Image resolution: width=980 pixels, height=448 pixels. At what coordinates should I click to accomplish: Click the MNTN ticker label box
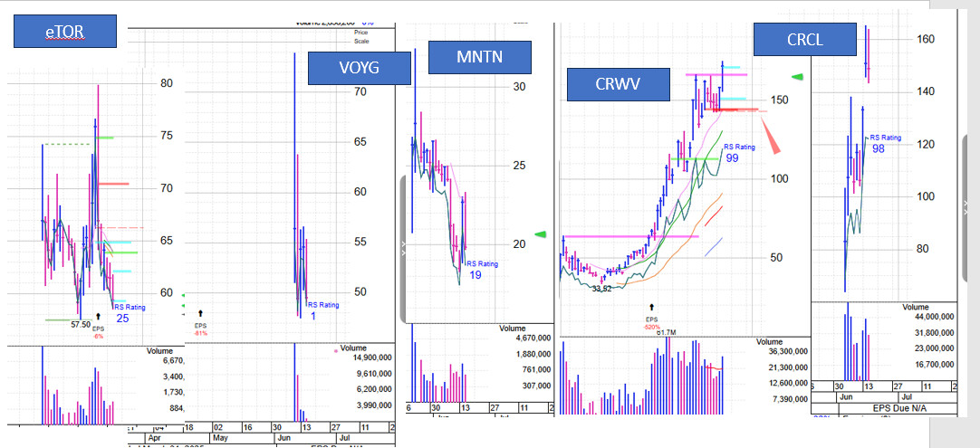(479, 58)
